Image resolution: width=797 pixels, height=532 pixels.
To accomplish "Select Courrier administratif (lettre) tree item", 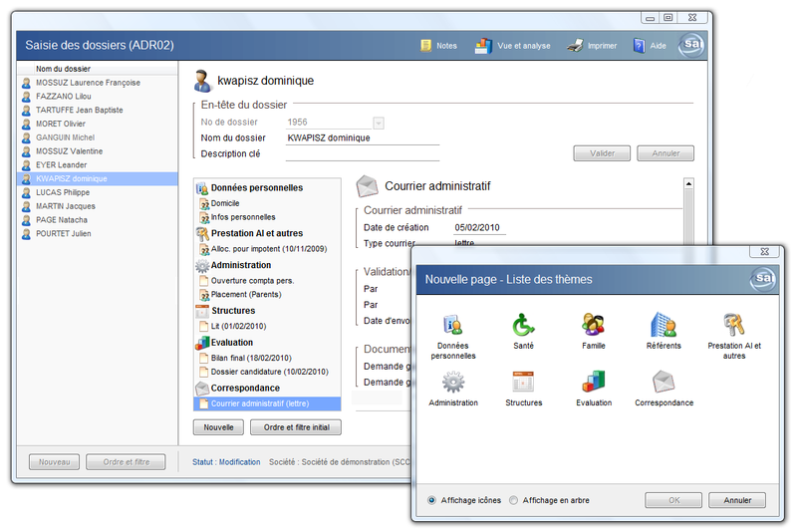I will [259, 403].
